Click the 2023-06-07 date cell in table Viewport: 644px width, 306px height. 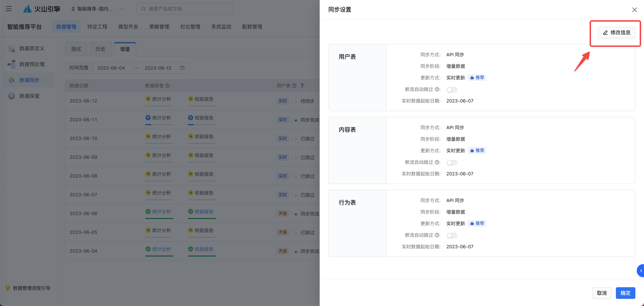point(84,195)
